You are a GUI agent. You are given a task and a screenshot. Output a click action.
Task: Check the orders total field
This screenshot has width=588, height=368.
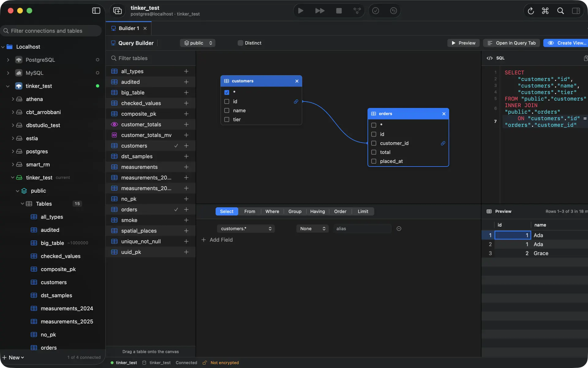point(374,152)
